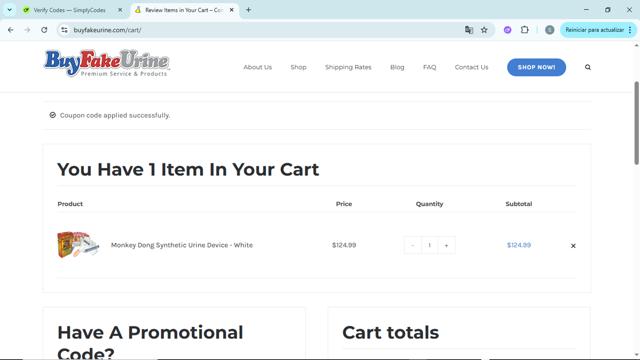The height and width of the screenshot is (360, 640).
Task: Close the Verify Codes SimplyCodes tab
Action: [120, 10]
